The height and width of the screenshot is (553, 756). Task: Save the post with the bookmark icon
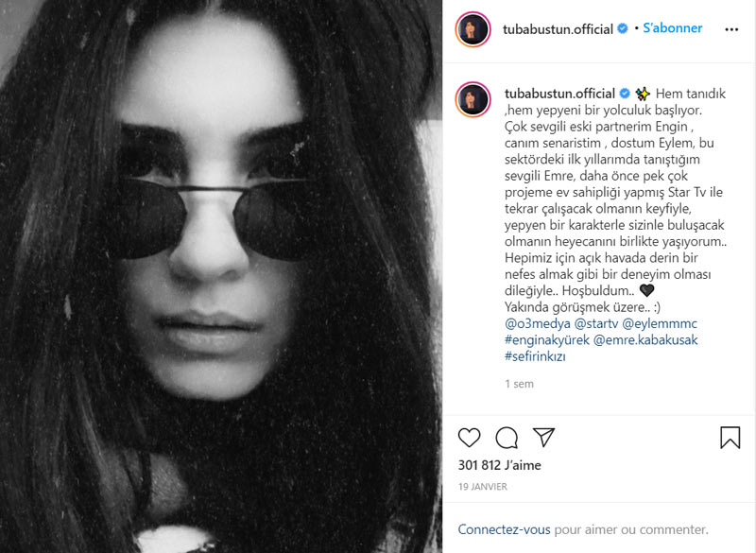[x=730, y=438]
